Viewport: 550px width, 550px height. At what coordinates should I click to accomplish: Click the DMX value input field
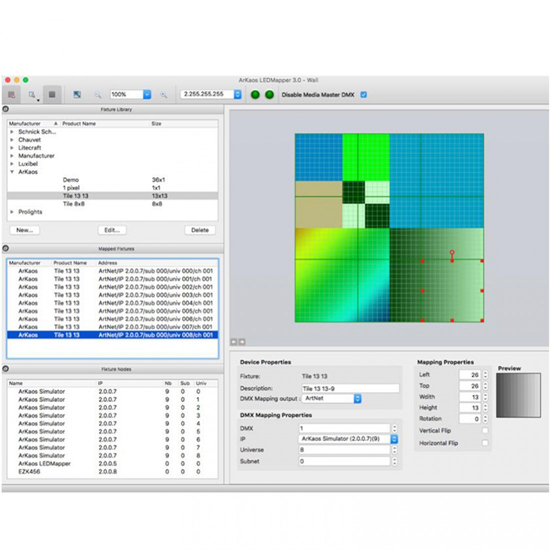(344, 428)
